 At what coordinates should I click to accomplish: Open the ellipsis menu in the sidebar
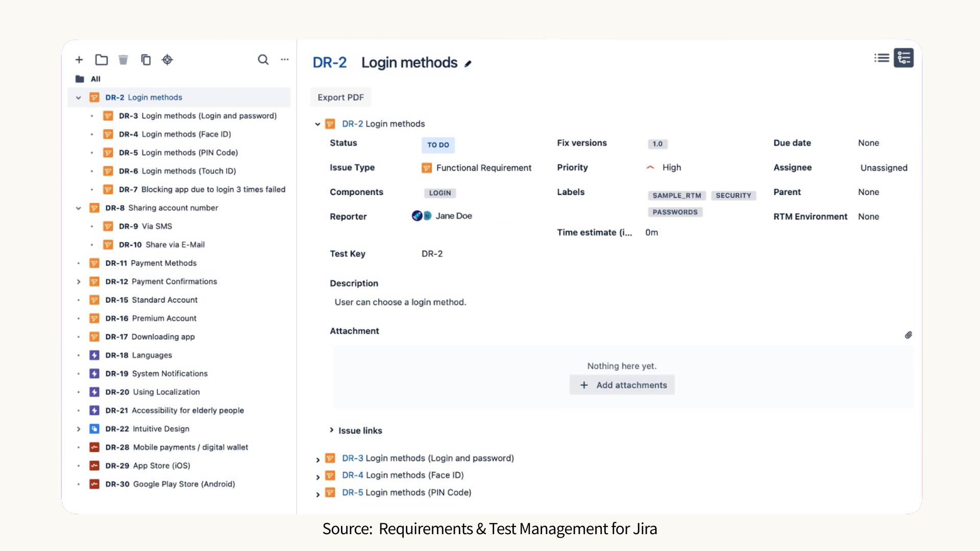point(284,60)
